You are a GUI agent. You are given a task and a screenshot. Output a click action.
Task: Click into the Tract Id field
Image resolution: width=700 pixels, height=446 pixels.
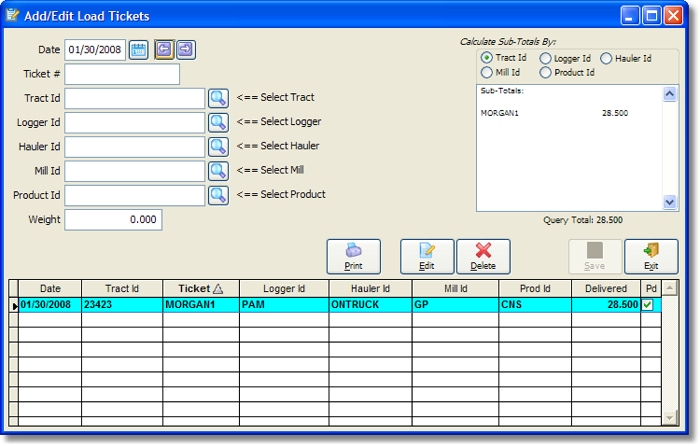pos(135,98)
